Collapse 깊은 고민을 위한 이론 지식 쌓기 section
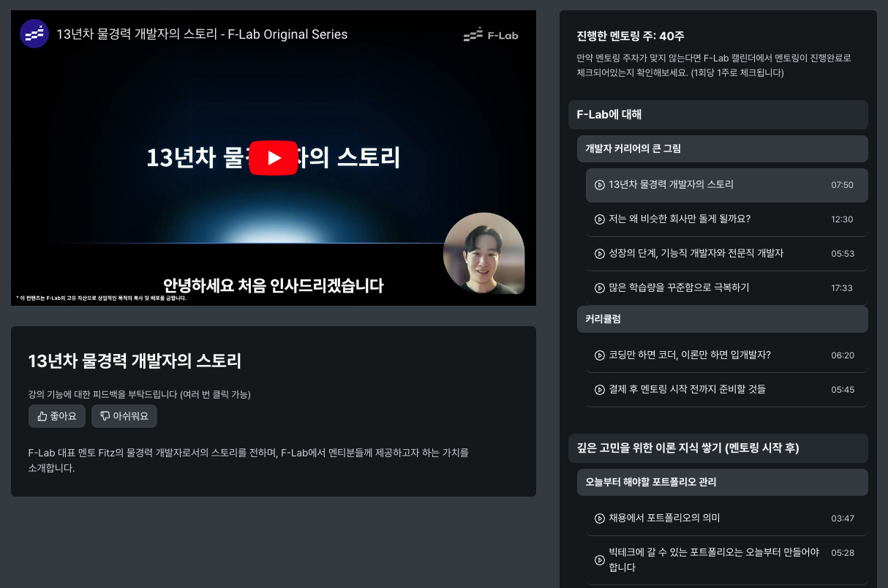 (718, 448)
